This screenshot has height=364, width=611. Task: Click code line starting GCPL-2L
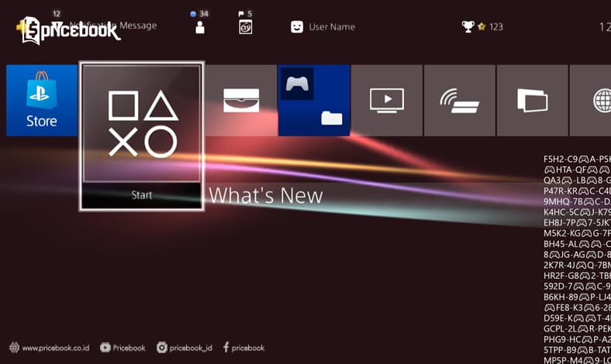click(x=577, y=328)
